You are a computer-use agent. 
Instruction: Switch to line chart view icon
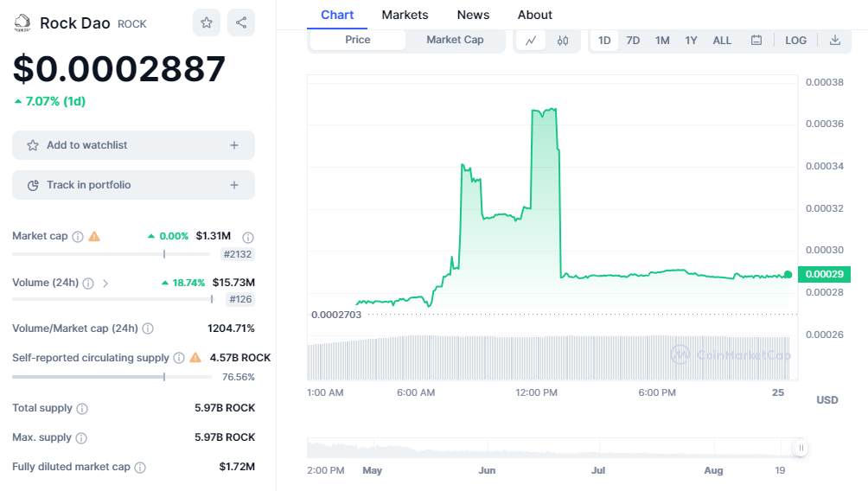(531, 41)
